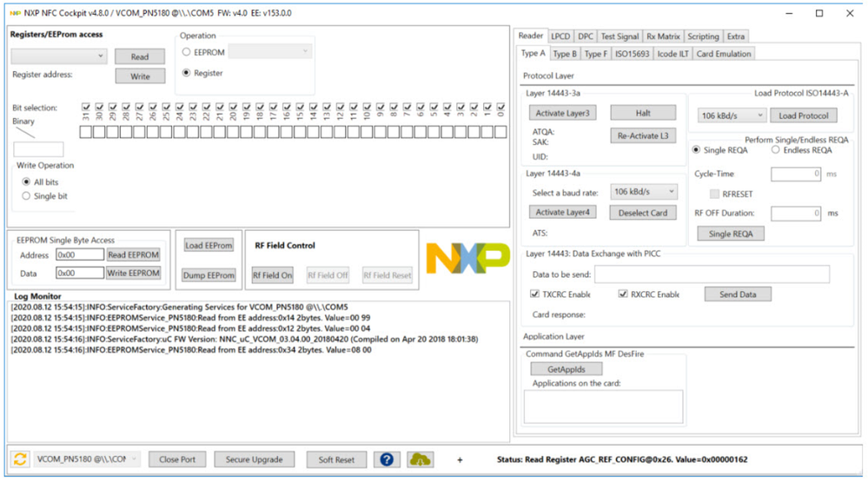Image resolution: width=868 pixels, height=482 pixels.
Task: Open the Rx Matrix tab
Action: pos(663,36)
